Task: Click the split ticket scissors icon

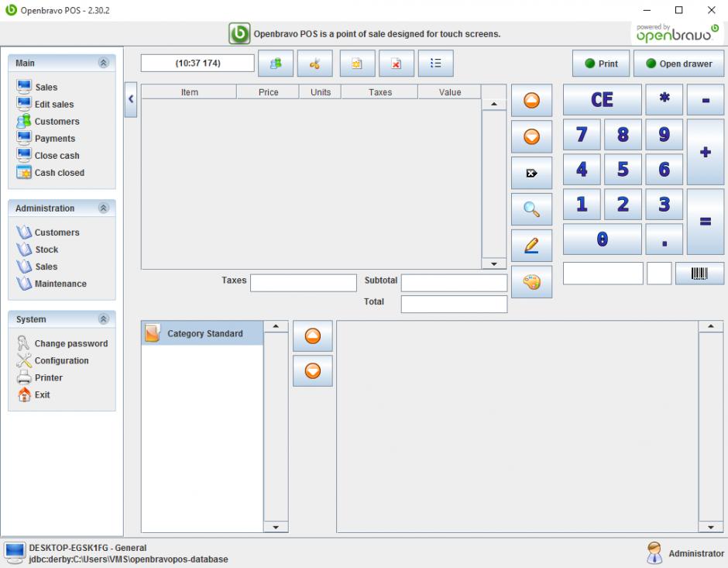Action: (314, 64)
